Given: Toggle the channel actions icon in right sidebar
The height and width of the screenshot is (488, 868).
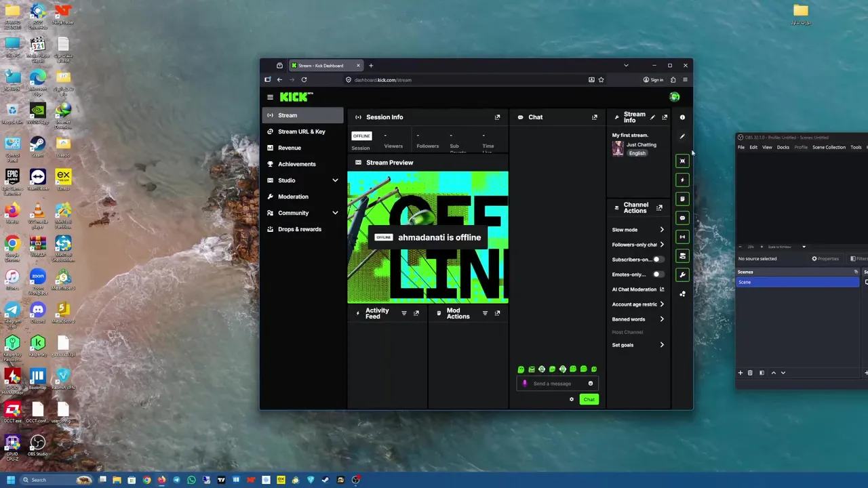Looking at the screenshot, I should point(682,256).
